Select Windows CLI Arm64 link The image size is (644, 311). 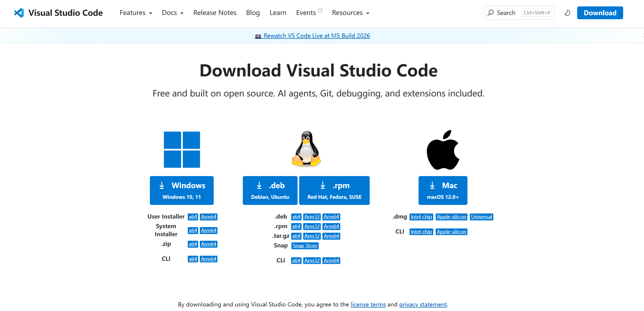pos(209,259)
